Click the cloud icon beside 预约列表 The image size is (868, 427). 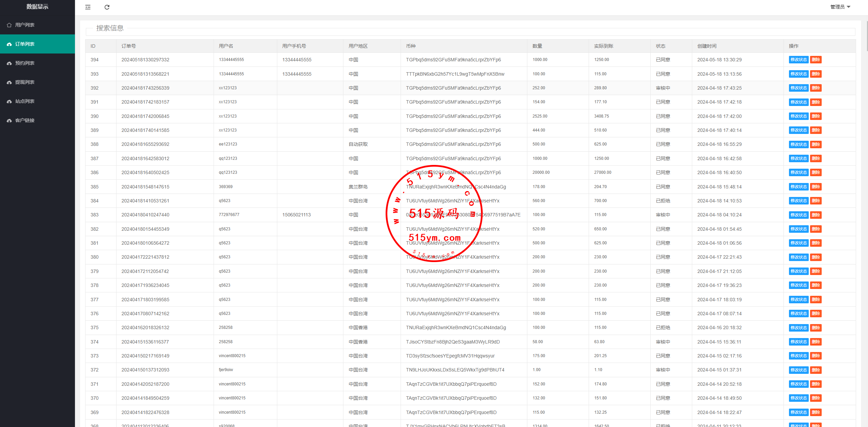click(x=9, y=63)
